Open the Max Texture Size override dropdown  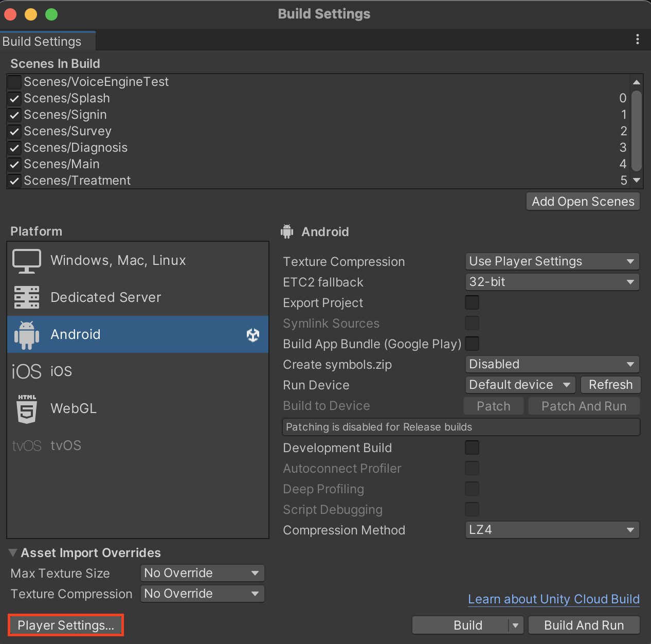203,573
